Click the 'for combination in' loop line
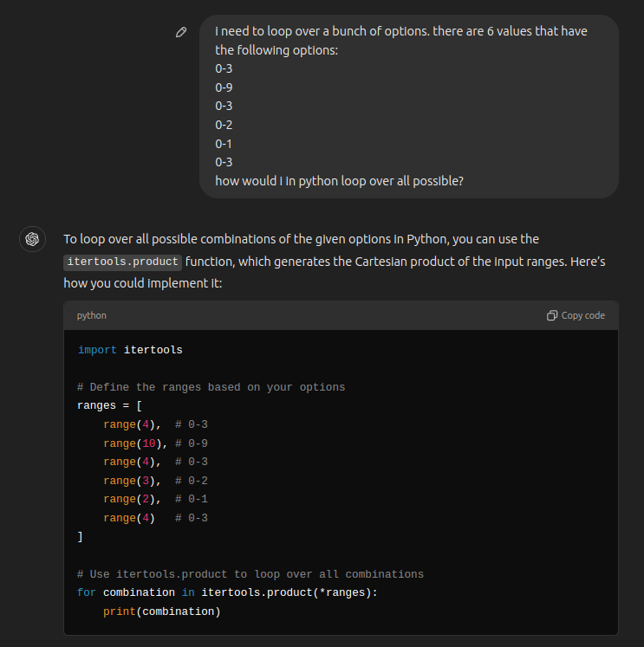The height and width of the screenshot is (647, 644). [x=227, y=592]
